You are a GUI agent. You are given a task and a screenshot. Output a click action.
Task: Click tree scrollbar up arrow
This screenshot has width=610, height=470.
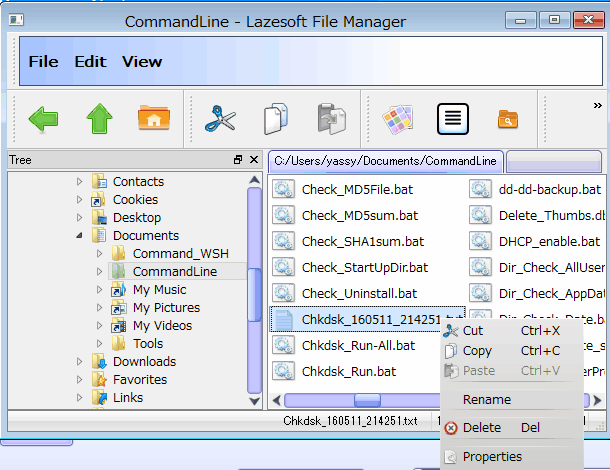[254, 180]
